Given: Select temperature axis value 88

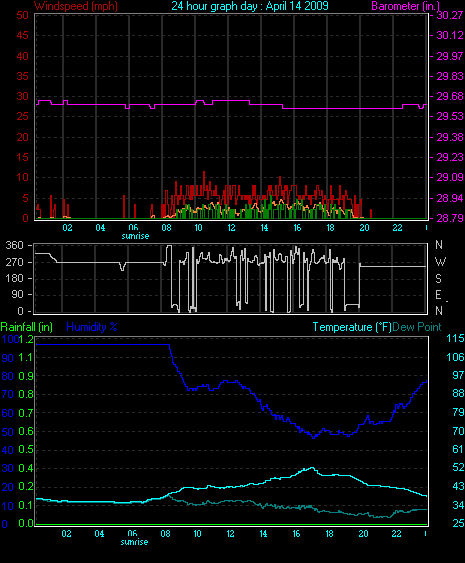Looking at the screenshot, I should click(458, 394).
